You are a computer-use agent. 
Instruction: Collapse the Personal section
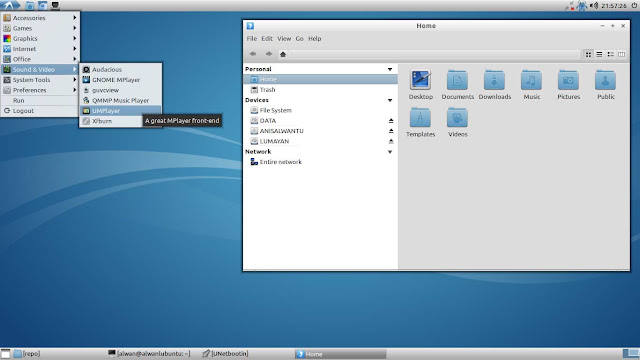(x=390, y=69)
